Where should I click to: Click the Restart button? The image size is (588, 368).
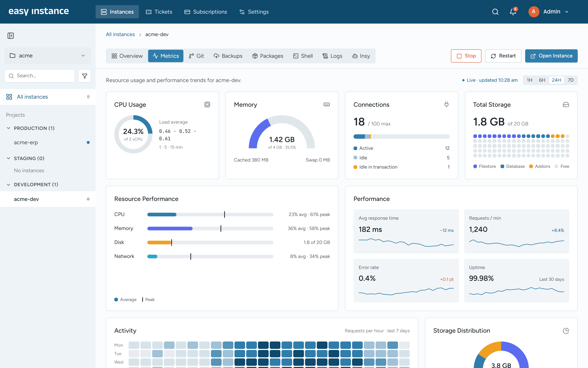[x=503, y=56]
